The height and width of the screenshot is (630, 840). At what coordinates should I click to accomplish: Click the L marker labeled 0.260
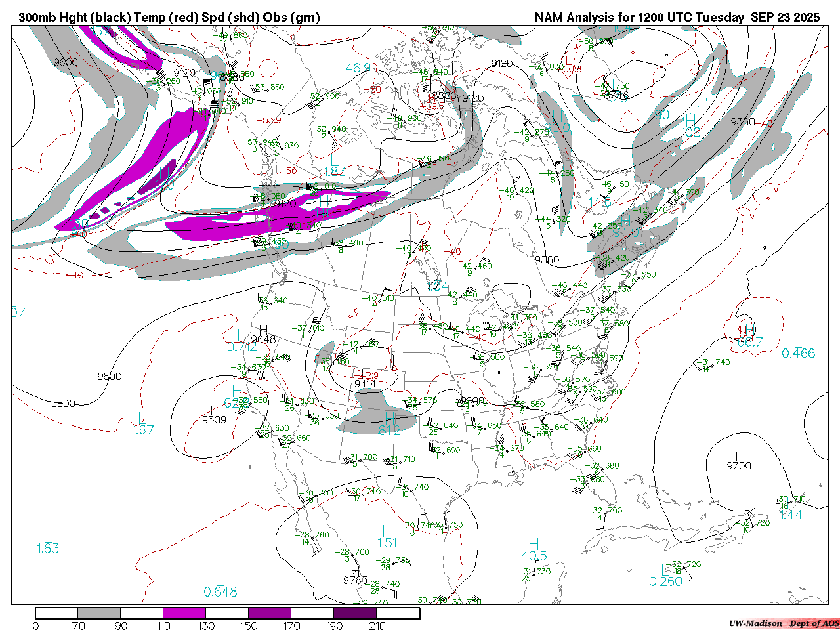pos(666,570)
